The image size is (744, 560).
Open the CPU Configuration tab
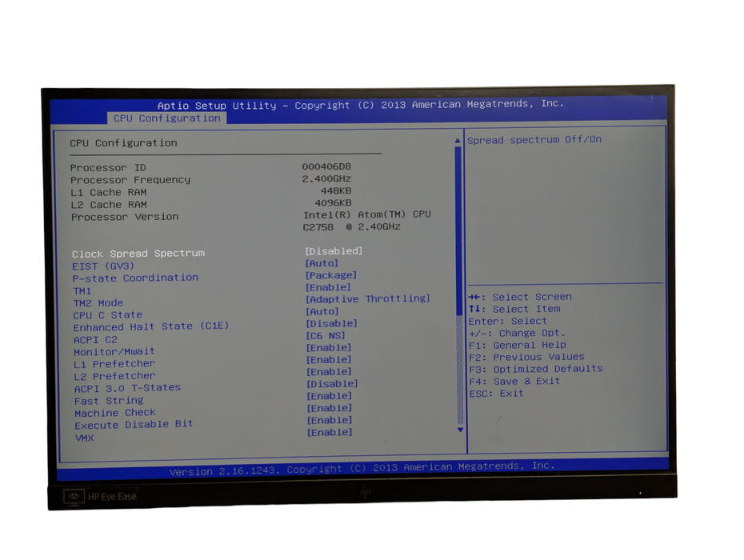click(166, 118)
